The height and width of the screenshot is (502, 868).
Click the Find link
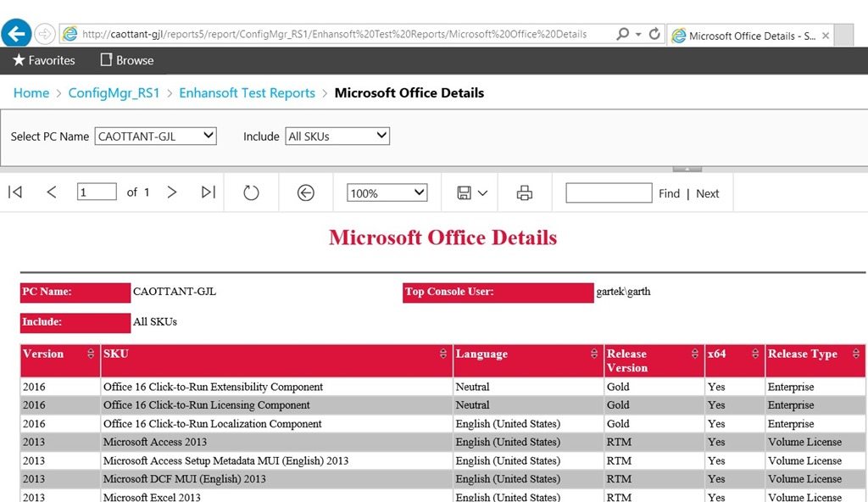click(x=669, y=193)
